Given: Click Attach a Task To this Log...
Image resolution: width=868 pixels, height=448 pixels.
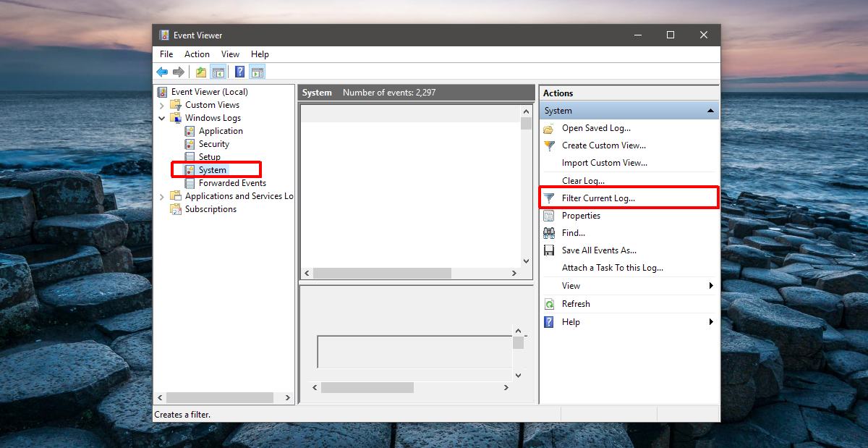Looking at the screenshot, I should tap(612, 268).
